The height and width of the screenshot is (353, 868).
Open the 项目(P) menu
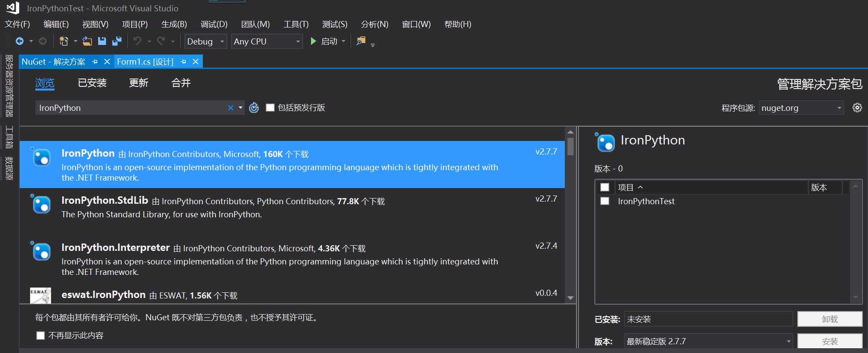pyautogui.click(x=135, y=24)
